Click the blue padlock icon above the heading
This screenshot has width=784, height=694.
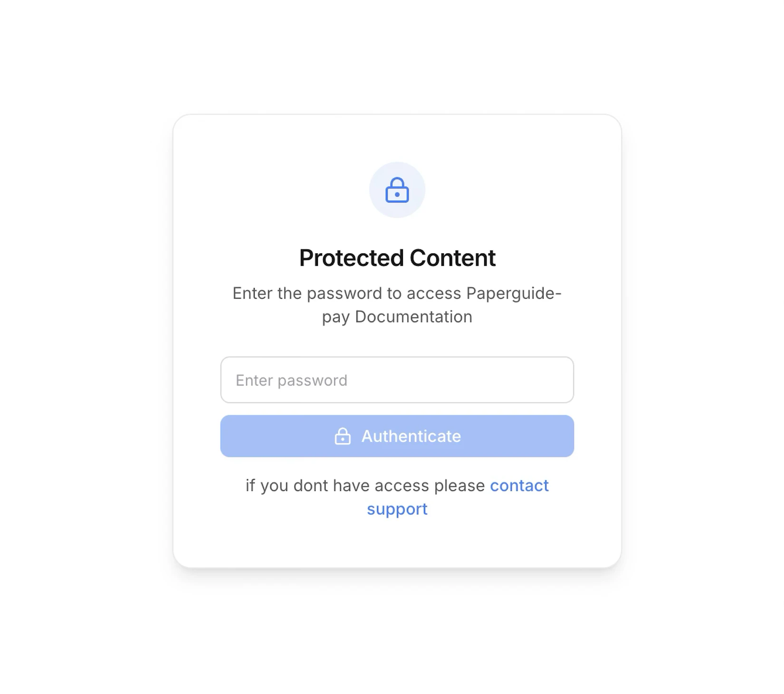click(x=397, y=190)
